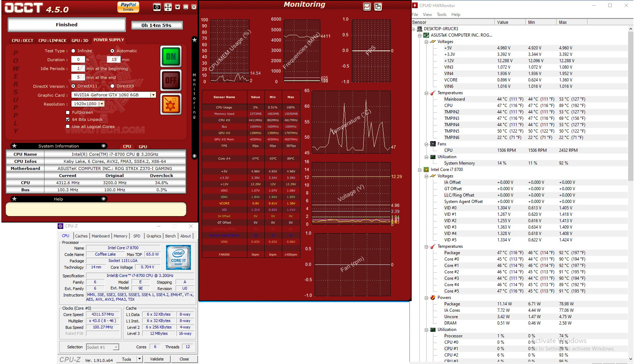Open the OCCT title bar dropdown arrow
Image resolution: width=637 pixels, height=364 pixels.
click(x=177, y=7)
